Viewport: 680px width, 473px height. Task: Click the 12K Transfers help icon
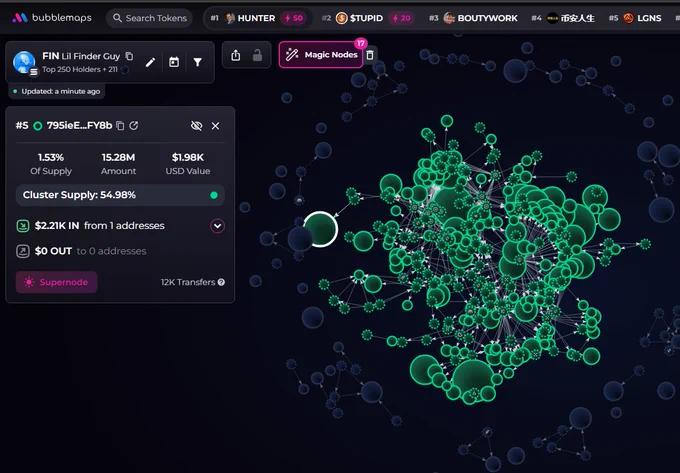coord(221,282)
